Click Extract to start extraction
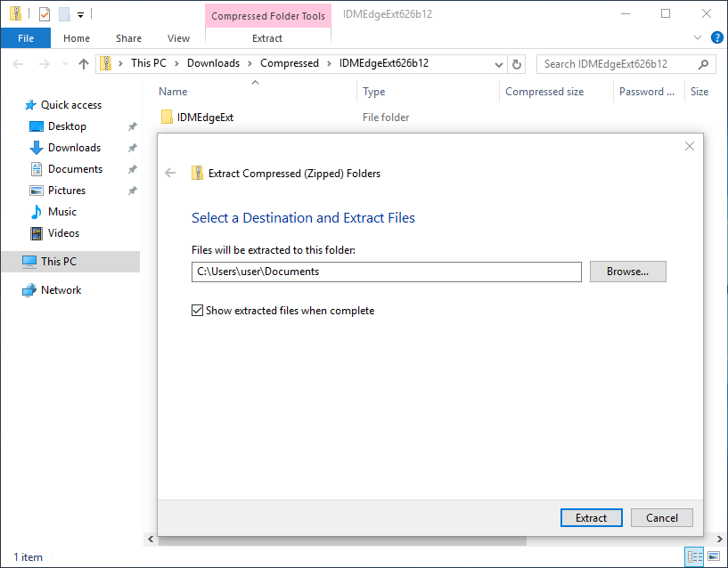 pyautogui.click(x=591, y=517)
